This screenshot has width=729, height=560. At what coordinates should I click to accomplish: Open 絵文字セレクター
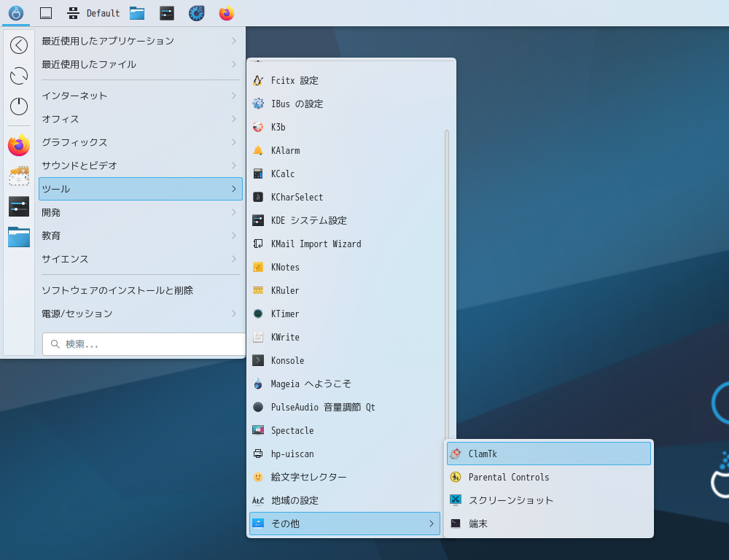coord(345,477)
